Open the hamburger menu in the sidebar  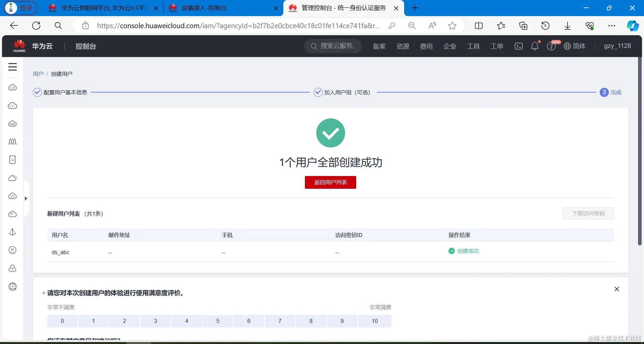click(12, 67)
